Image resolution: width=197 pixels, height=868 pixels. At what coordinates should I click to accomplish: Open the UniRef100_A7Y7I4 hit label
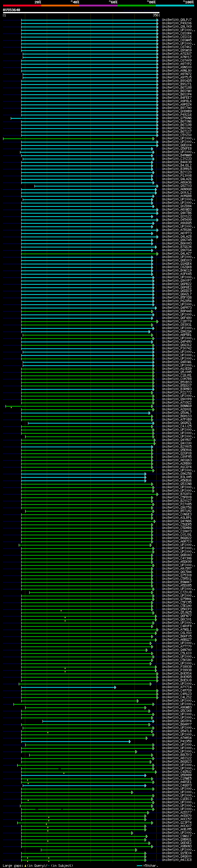coord(177,687)
